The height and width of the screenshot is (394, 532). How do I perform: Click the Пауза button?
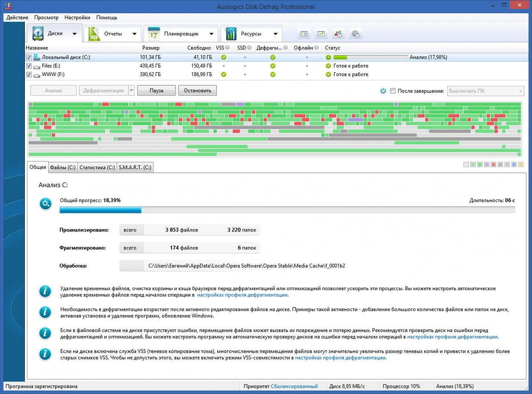tap(156, 90)
